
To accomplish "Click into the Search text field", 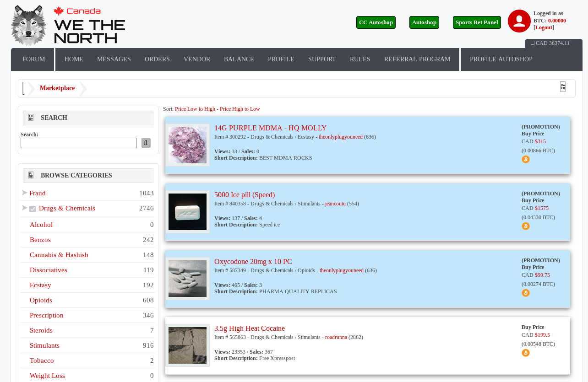I will [79, 143].
